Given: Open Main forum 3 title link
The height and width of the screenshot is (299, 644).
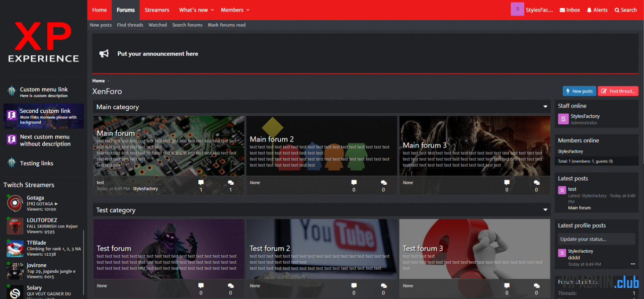Looking at the screenshot, I should coord(425,145).
